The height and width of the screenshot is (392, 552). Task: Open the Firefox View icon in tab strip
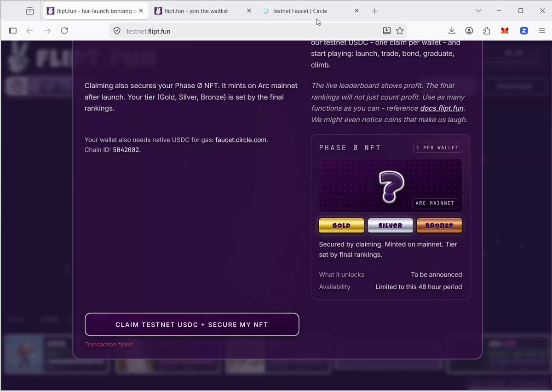[x=30, y=11]
